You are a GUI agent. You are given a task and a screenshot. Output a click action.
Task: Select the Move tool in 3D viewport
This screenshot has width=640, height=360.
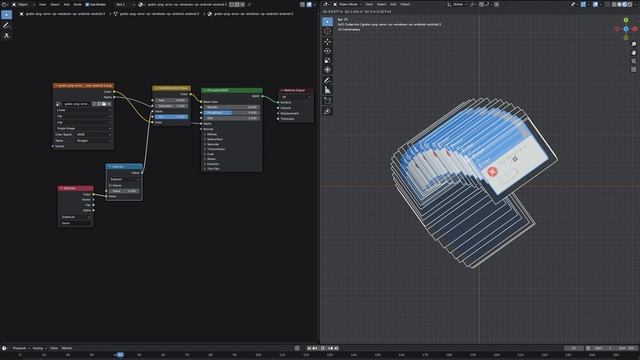click(327, 41)
